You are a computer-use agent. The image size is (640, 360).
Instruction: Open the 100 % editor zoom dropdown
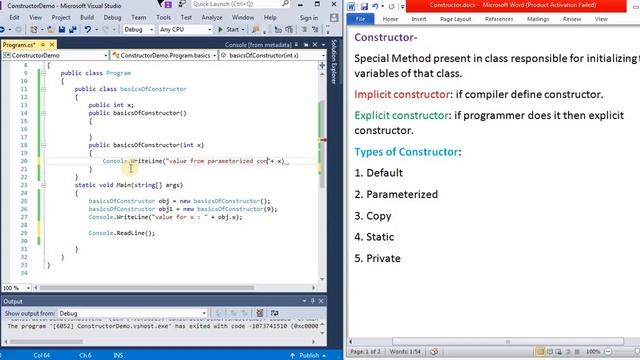16,288
